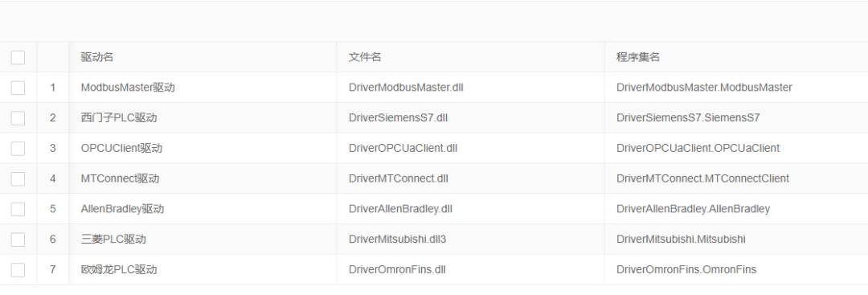Mark the checkbox for MTConnect驱动 row

coord(18,178)
